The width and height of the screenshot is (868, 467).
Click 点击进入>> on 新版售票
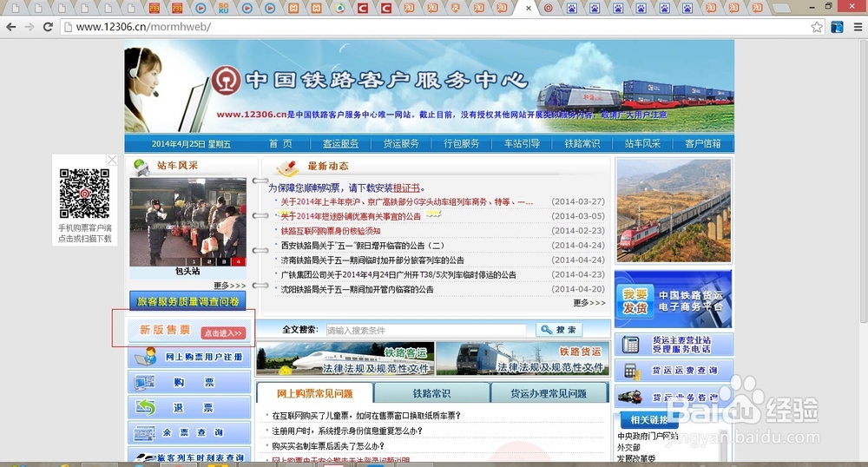(x=223, y=332)
